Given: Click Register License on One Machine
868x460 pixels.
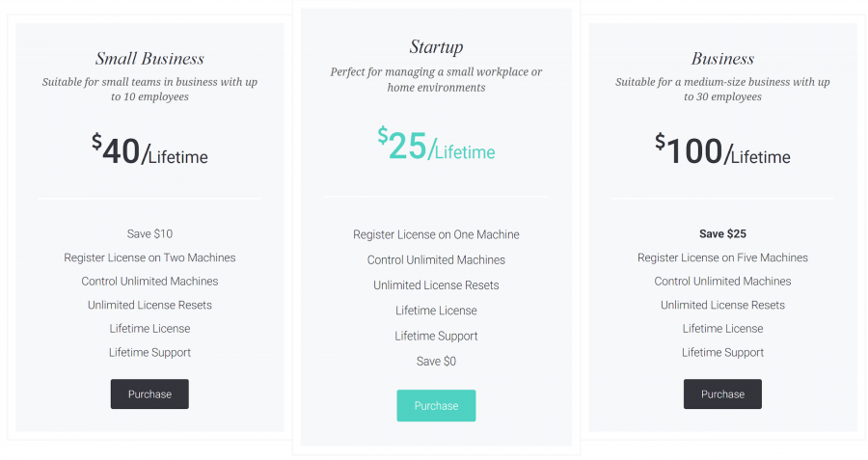Looking at the screenshot, I should [x=436, y=234].
